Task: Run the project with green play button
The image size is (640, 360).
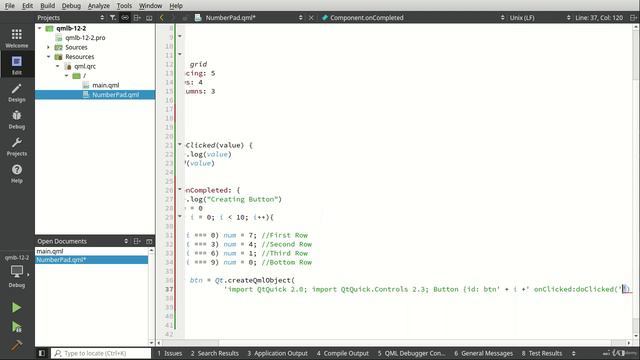Action: point(16,307)
